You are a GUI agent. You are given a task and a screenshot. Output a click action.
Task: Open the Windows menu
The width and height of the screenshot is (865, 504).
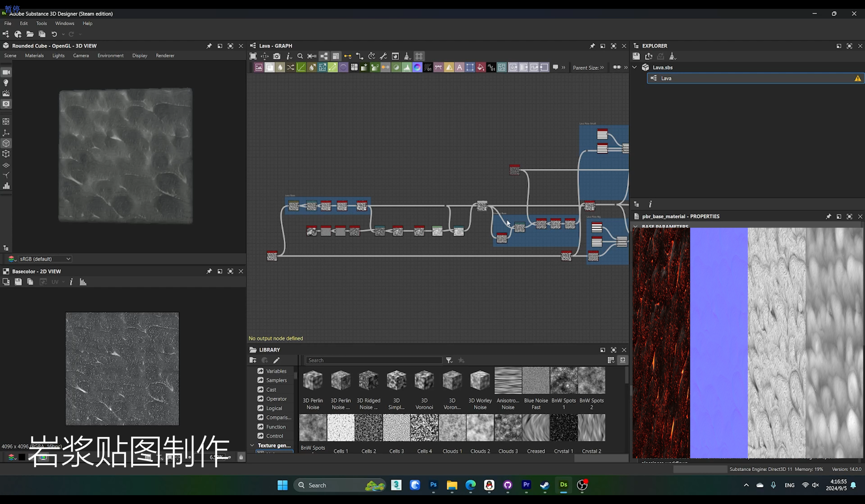[64, 23]
